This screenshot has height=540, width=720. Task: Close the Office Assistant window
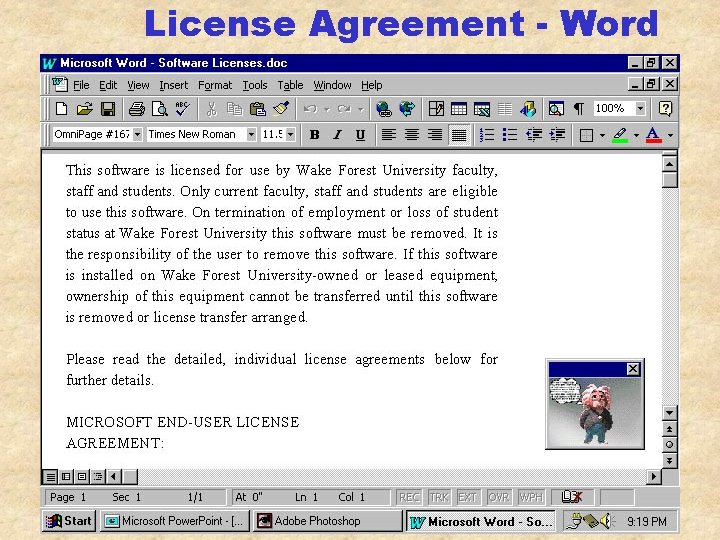tap(633, 369)
